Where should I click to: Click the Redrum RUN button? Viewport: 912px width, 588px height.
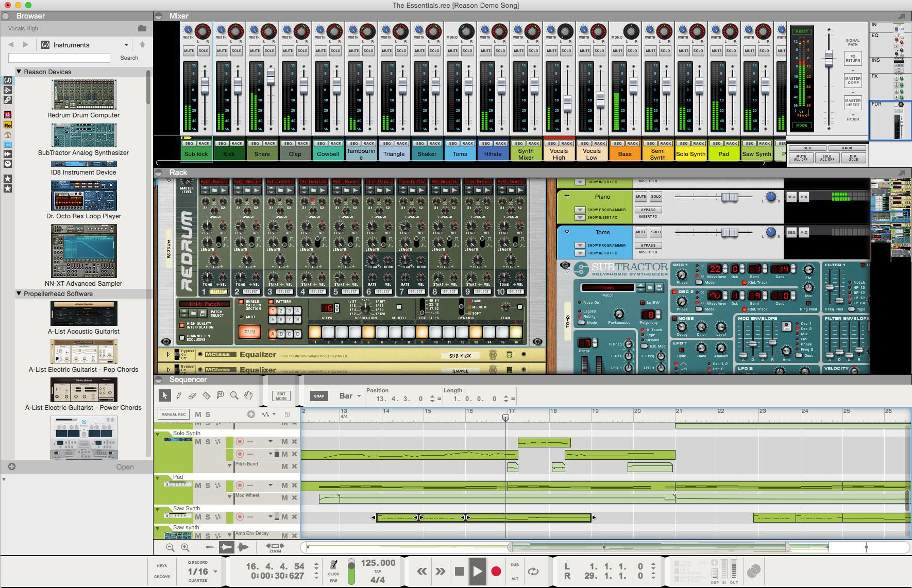tap(249, 332)
